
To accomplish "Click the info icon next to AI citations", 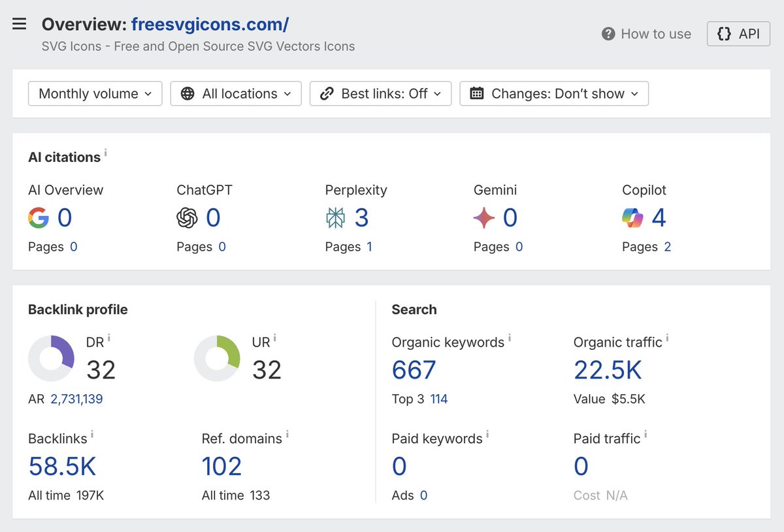I will click(x=106, y=153).
